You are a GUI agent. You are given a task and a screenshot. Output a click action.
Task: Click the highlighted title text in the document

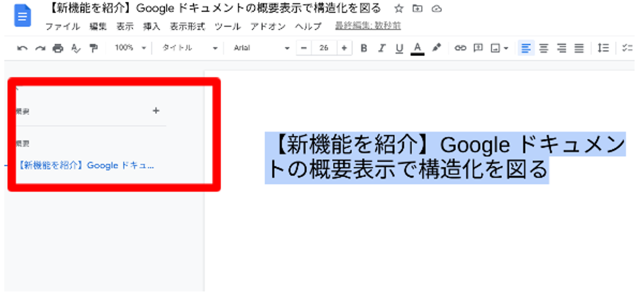point(446,157)
